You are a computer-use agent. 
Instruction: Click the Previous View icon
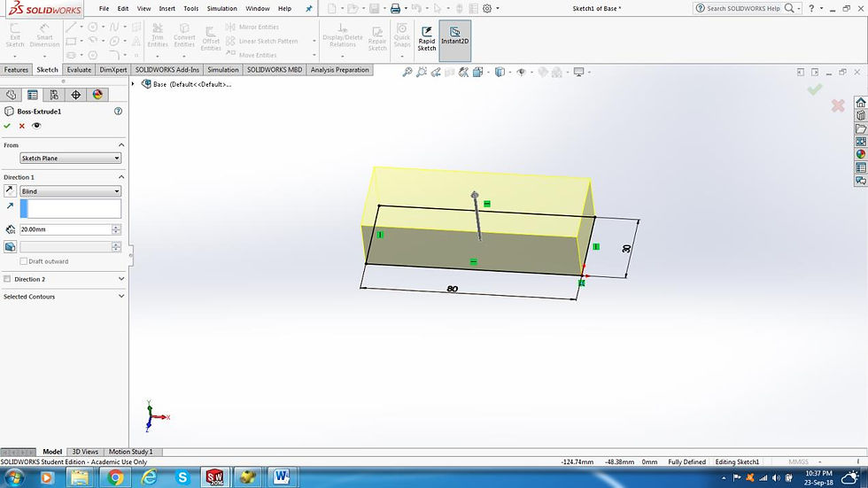coord(436,72)
